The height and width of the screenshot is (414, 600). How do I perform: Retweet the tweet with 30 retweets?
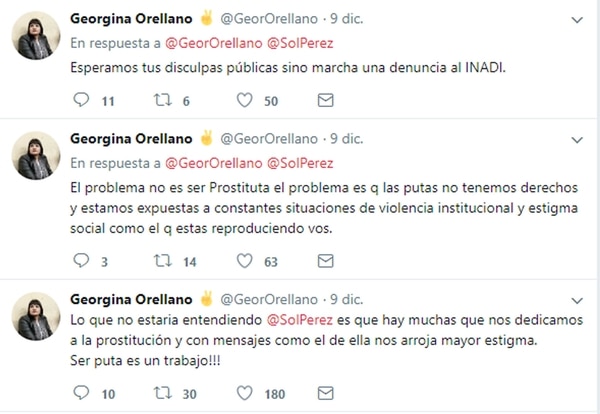click(x=161, y=393)
